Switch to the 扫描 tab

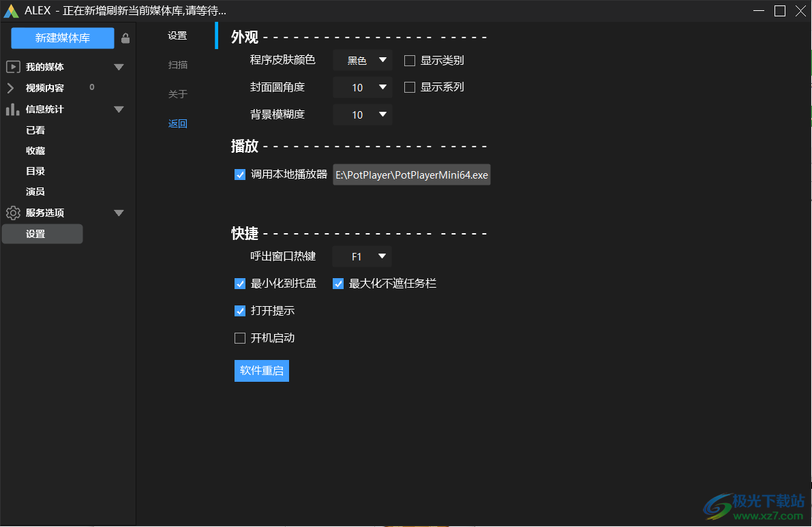point(177,64)
